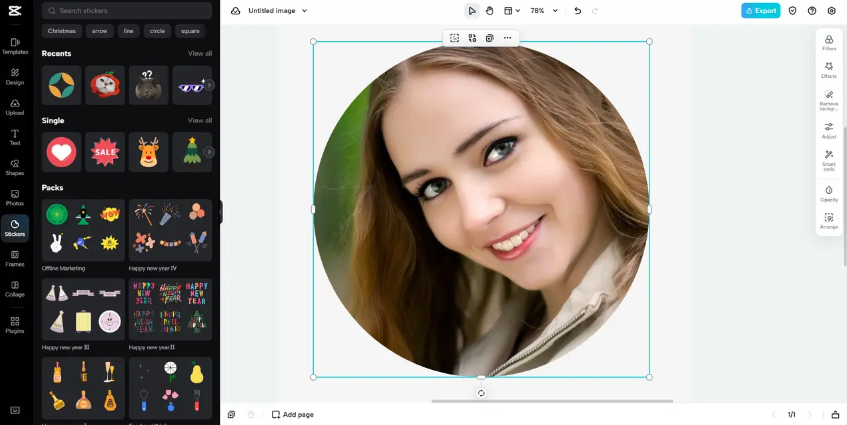This screenshot has width=847, height=425.
Task: Open the Opacity control
Action: (x=828, y=193)
